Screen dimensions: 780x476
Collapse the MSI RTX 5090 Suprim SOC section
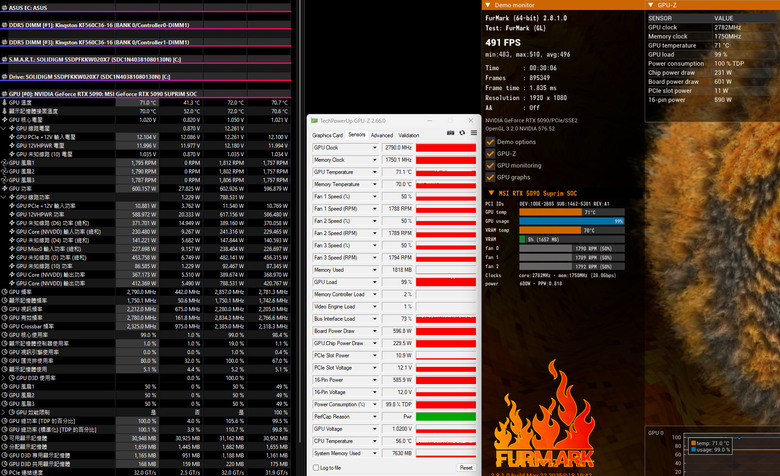pyautogui.click(x=491, y=193)
